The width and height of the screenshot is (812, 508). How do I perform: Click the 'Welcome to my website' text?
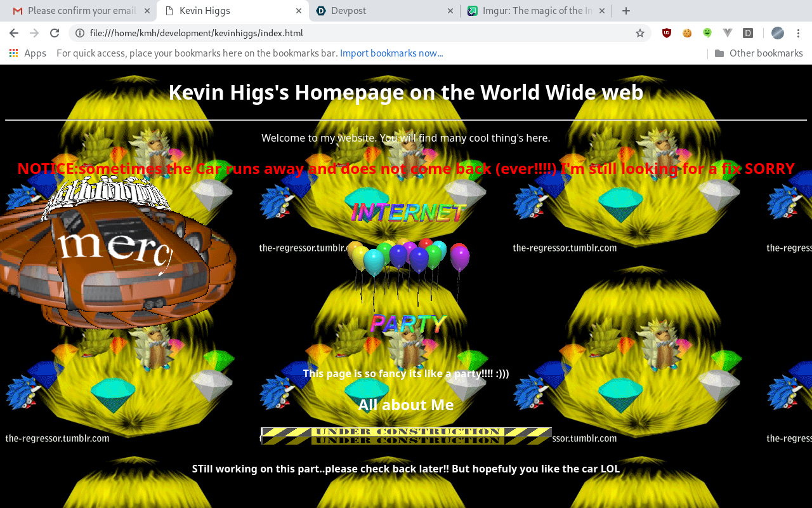pos(406,138)
